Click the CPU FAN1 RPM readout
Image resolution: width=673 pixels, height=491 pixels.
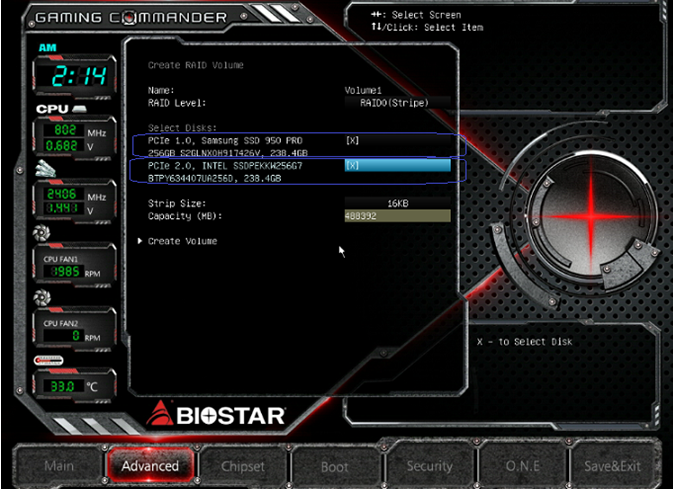click(65, 272)
